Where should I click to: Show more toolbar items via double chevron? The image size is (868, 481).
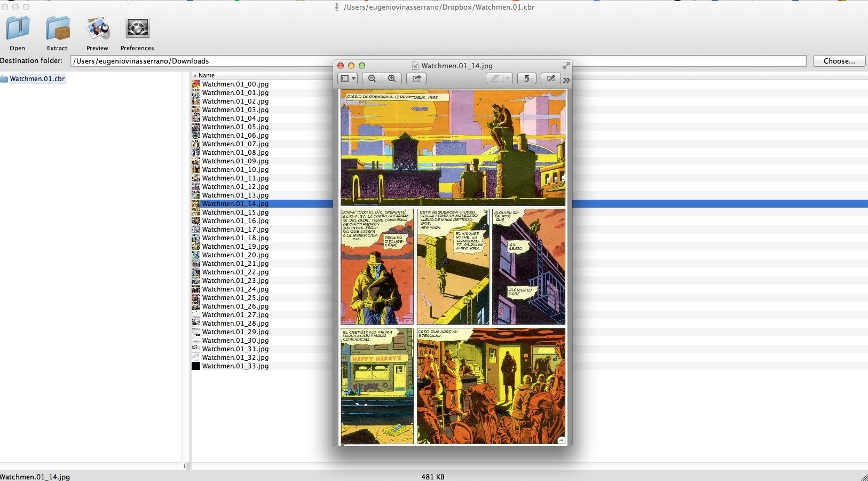pyautogui.click(x=566, y=80)
